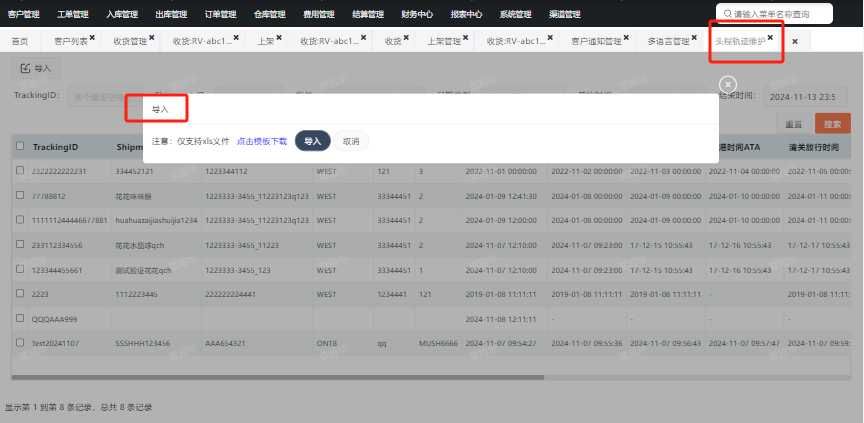Click the 导入 toolbar button above filters

pyautogui.click(x=36, y=68)
